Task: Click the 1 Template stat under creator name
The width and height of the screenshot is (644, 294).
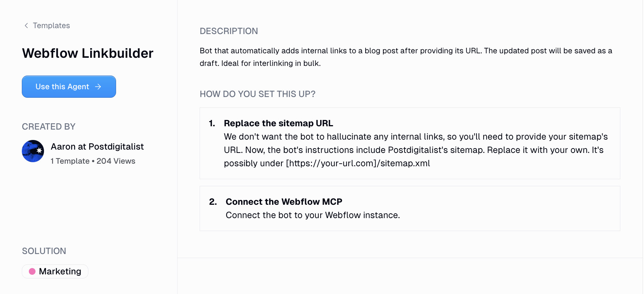Action: coord(70,161)
